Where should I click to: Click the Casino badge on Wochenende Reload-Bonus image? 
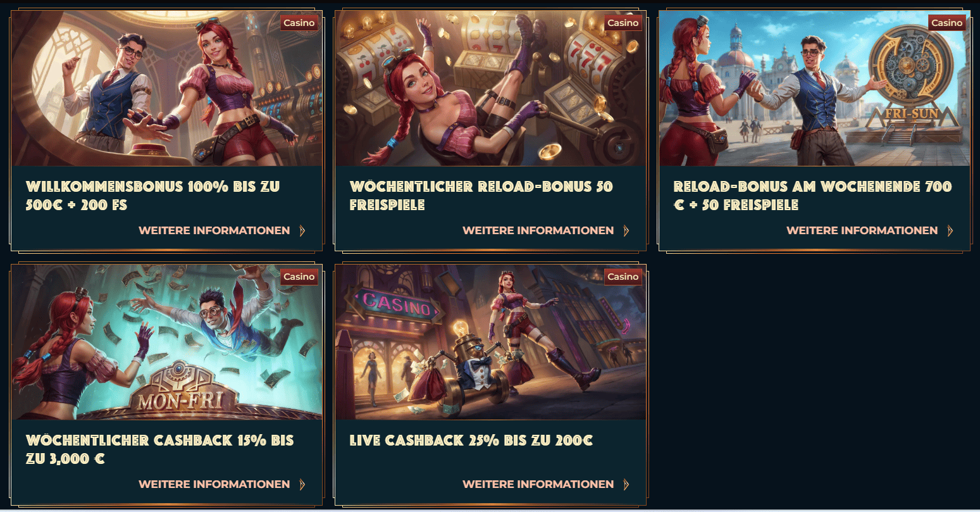947,23
